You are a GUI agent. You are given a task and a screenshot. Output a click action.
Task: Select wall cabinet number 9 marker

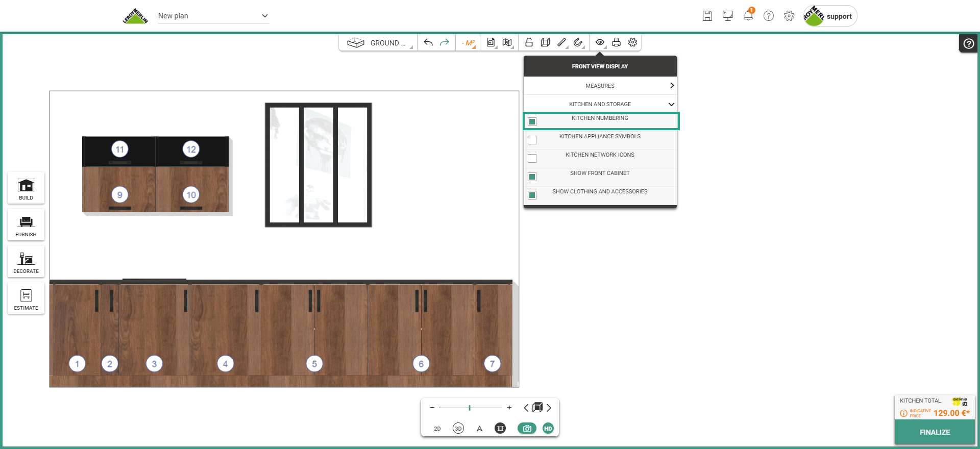tap(120, 194)
